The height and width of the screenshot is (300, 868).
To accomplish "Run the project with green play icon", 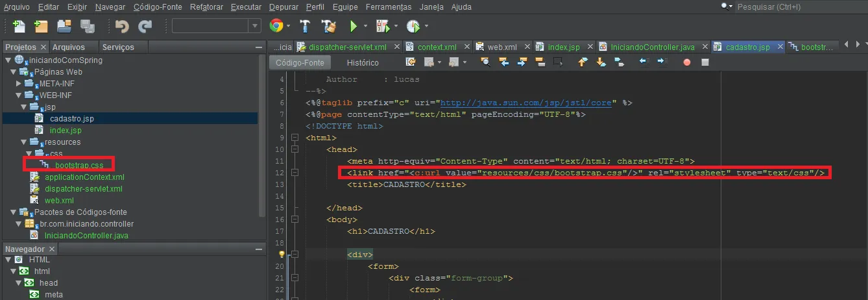I will 354,26.
